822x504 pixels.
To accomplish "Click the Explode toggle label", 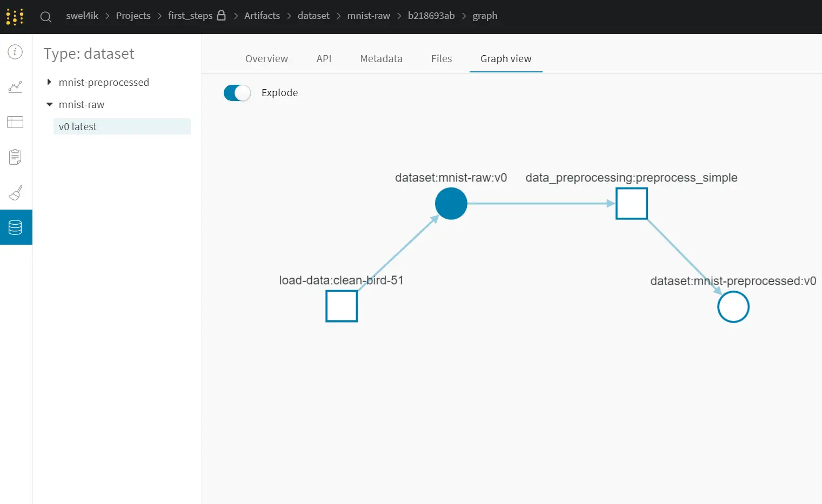I will (279, 93).
